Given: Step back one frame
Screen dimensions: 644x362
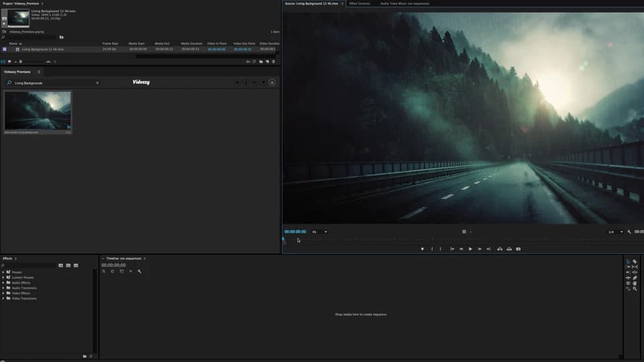Looking at the screenshot, I should 462,249.
